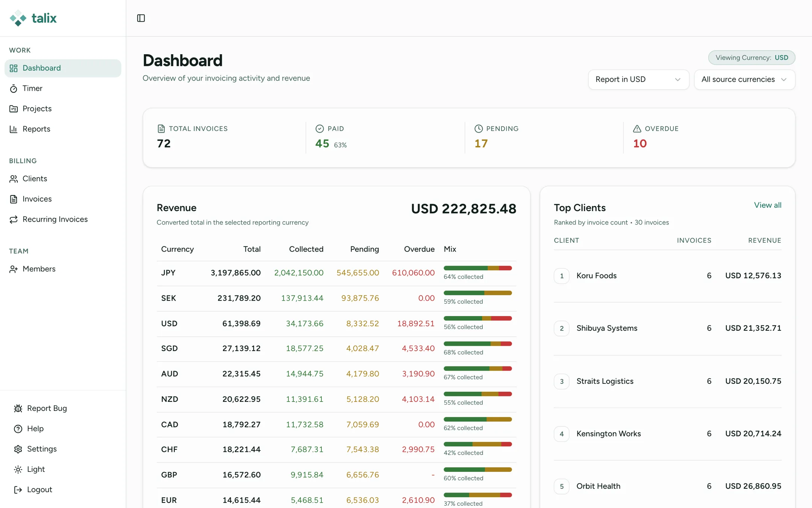Click the Members user-plus icon
Screen dimensions: 812x508
tap(14, 269)
